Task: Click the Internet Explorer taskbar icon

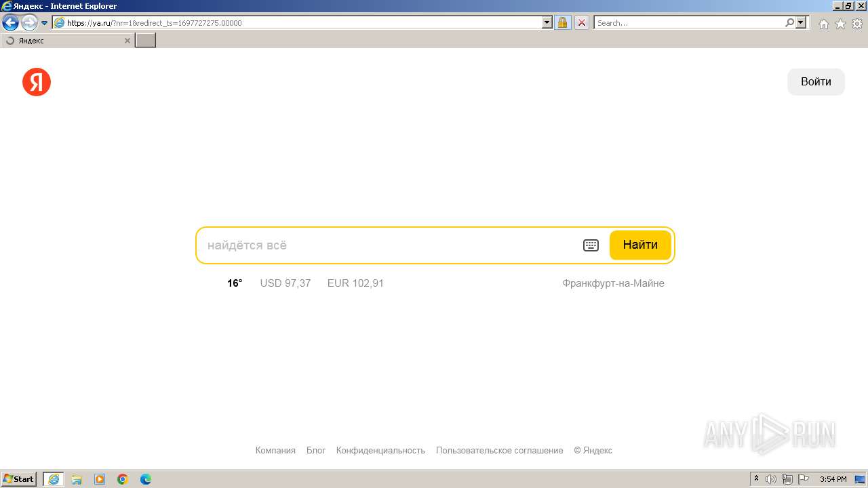Action: click(54, 479)
